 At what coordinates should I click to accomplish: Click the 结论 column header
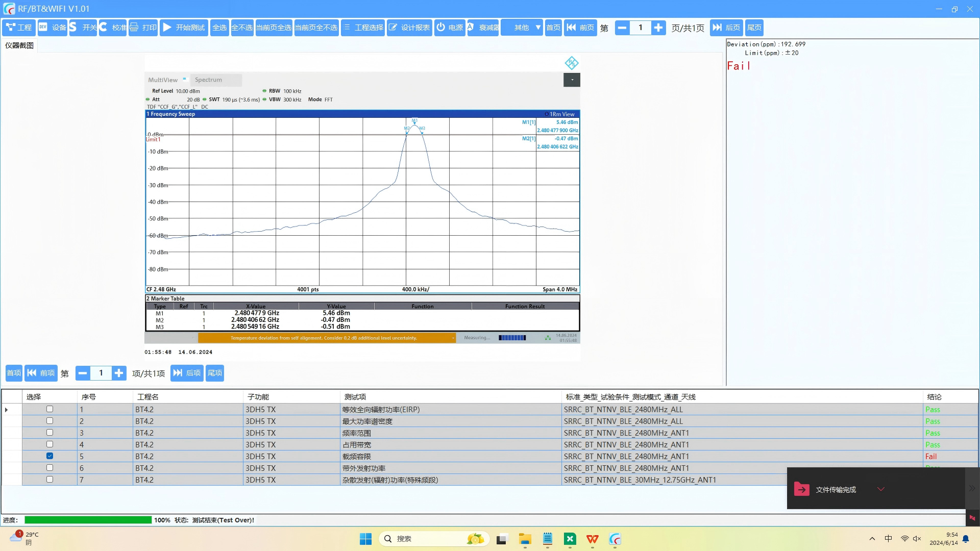(950, 397)
